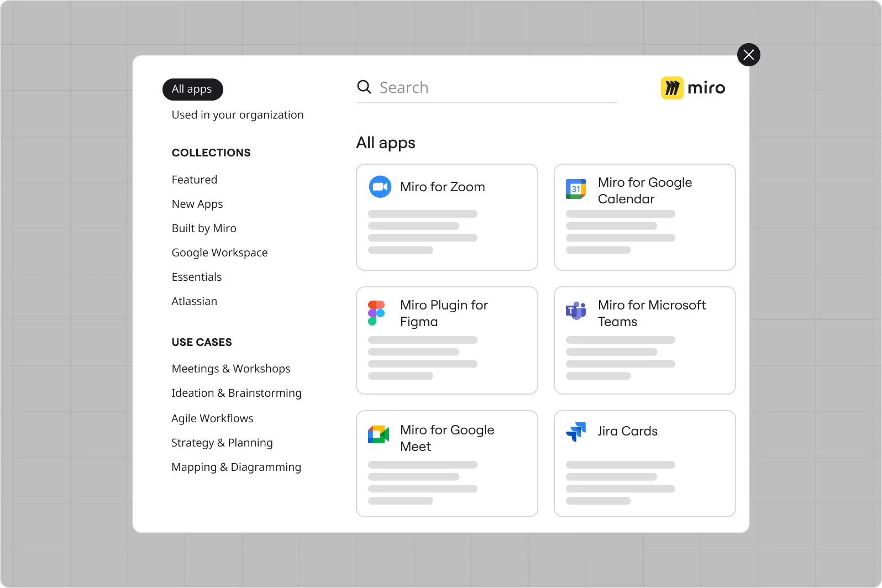This screenshot has width=882, height=588.
Task: Click the Search input field
Action: (487, 87)
